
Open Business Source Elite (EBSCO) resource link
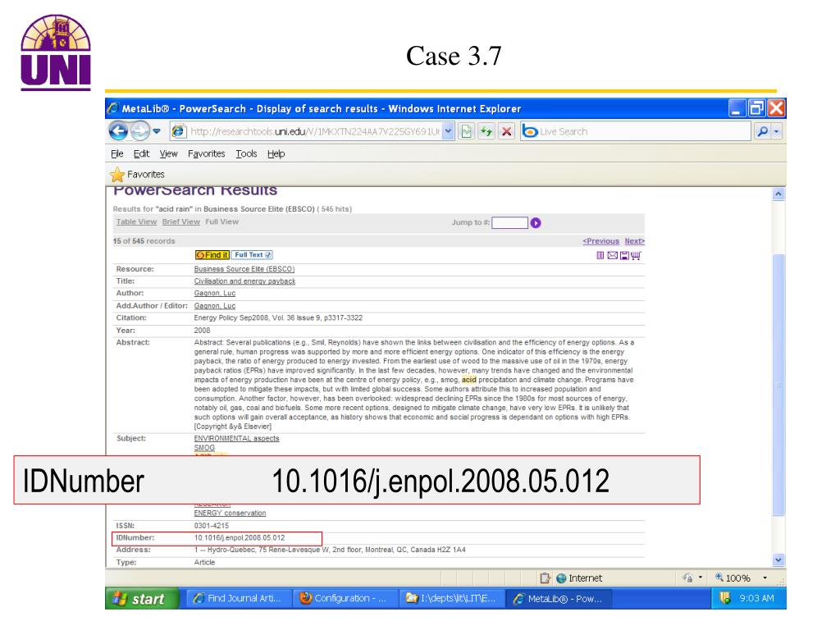244,269
